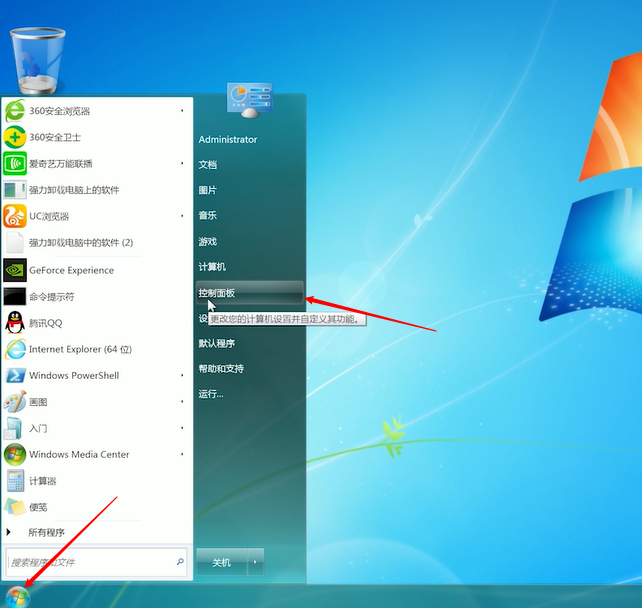Viewport: 642px width, 608px height.
Task: Select the 计算器 label
Action: click(x=43, y=481)
